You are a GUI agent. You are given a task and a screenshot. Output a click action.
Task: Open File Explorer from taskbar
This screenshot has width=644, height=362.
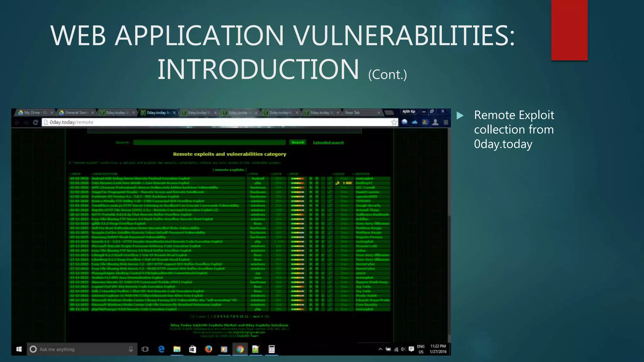[177, 349]
